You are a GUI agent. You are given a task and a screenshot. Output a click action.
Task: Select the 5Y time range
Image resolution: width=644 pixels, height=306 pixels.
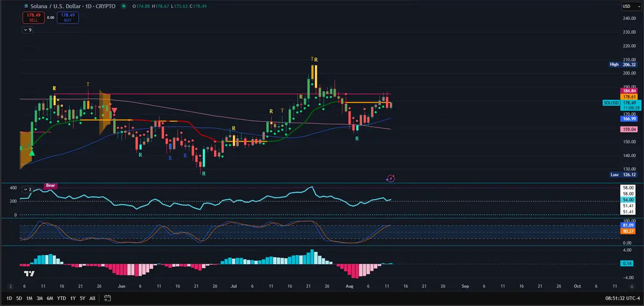82,297
